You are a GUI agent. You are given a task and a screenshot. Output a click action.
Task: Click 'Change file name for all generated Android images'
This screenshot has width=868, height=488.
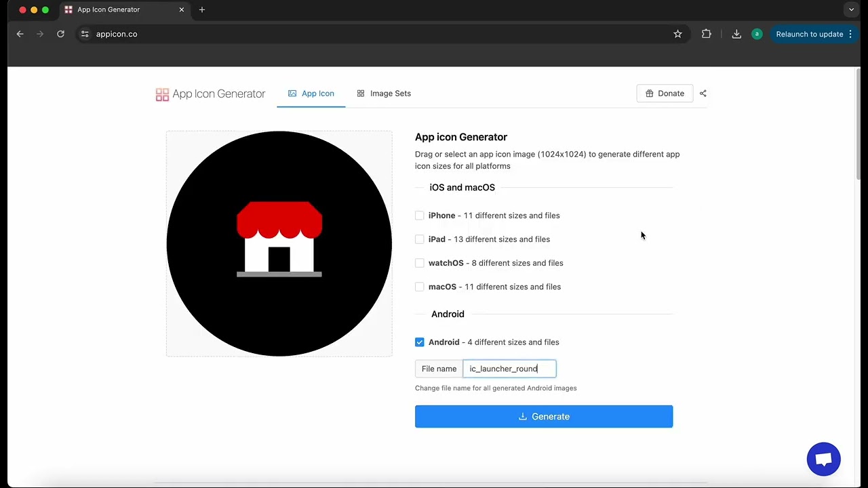(x=496, y=388)
